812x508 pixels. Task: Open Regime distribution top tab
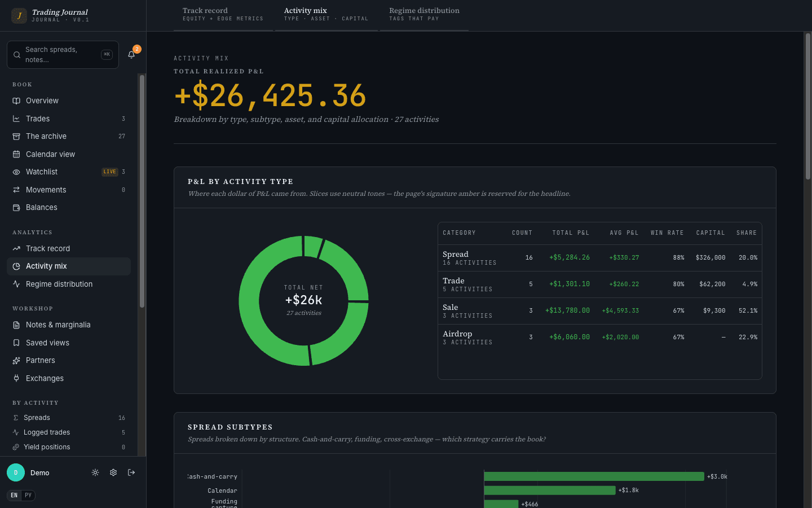424,15
